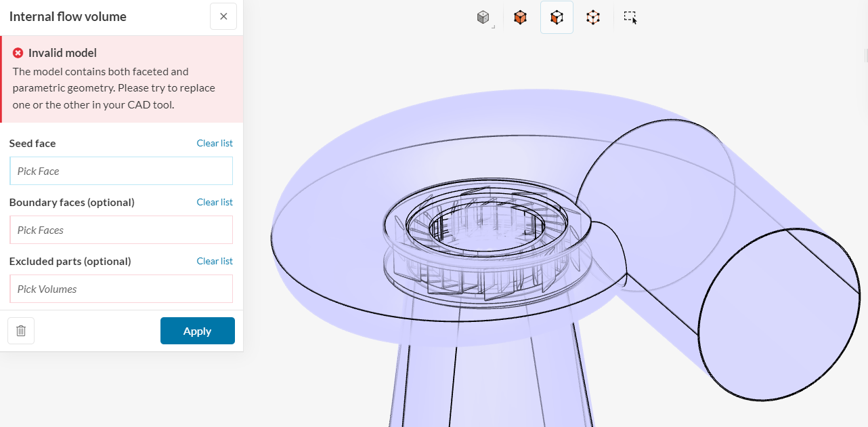Click Clear list next to Seed face
The image size is (868, 427).
click(x=215, y=143)
